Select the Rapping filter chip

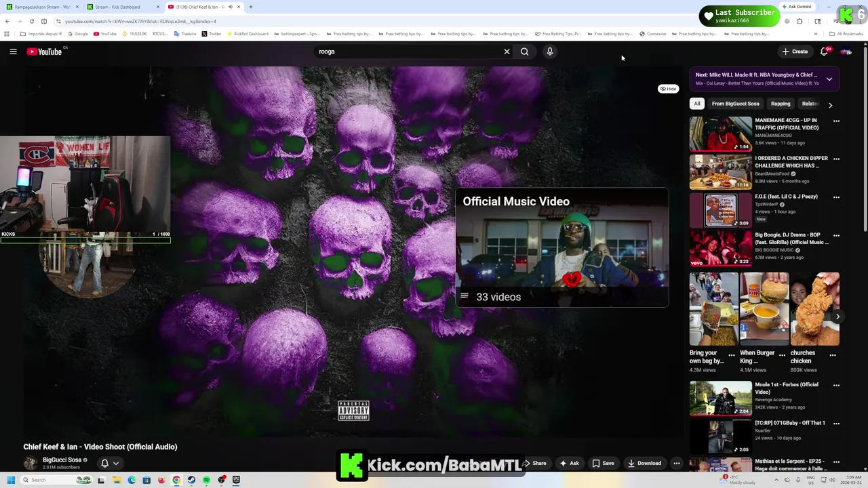(781, 104)
